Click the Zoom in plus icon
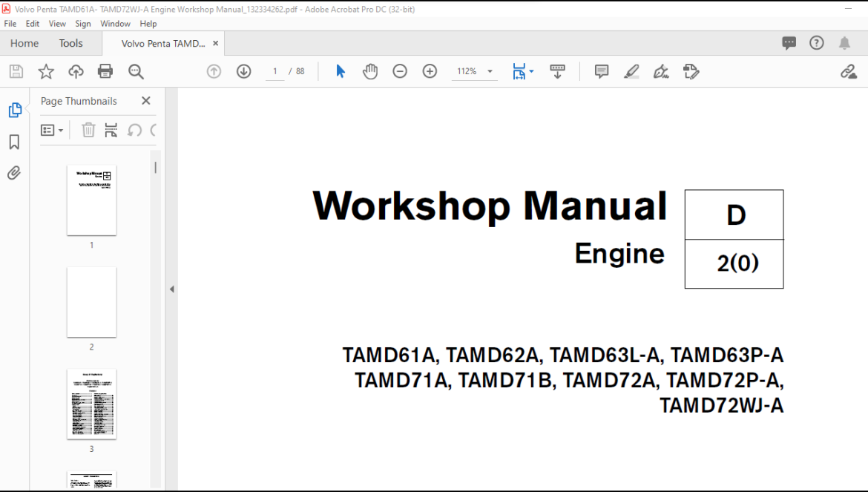The image size is (868, 492). pos(430,71)
